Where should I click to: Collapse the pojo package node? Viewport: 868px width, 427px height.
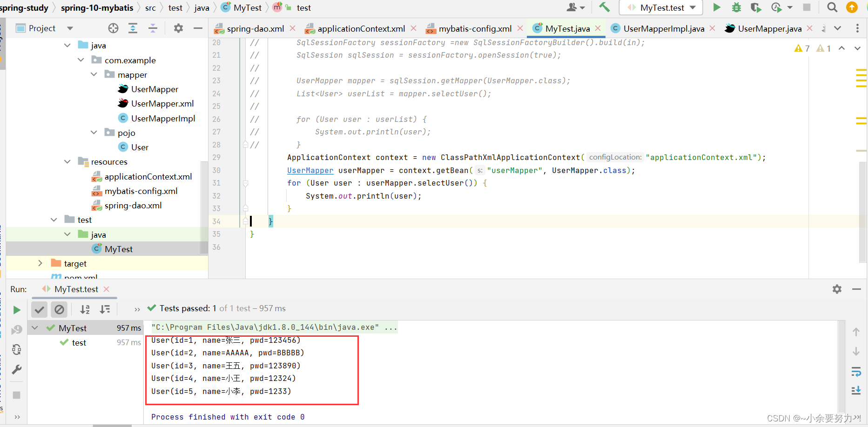pyautogui.click(x=94, y=133)
